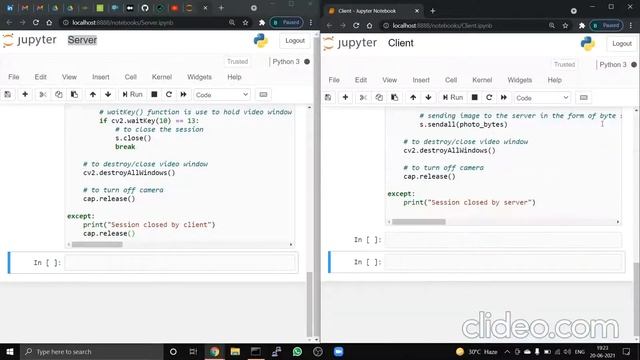Move cell up in the Client notebook
640x360 pixels.
tap(413, 98)
